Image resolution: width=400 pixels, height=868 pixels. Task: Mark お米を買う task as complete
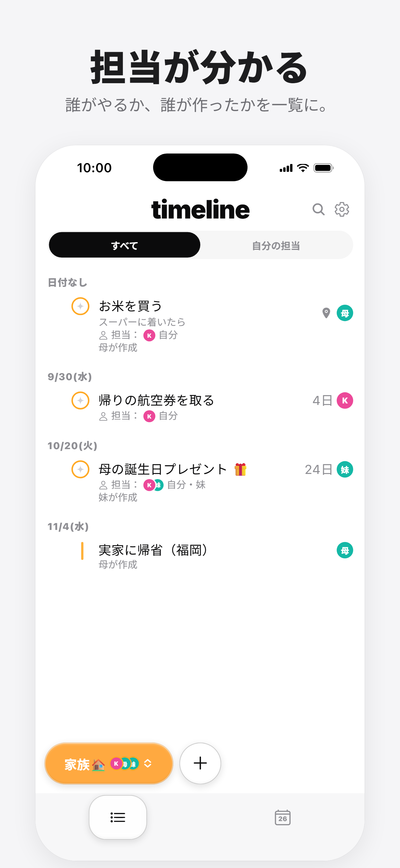coord(80,306)
